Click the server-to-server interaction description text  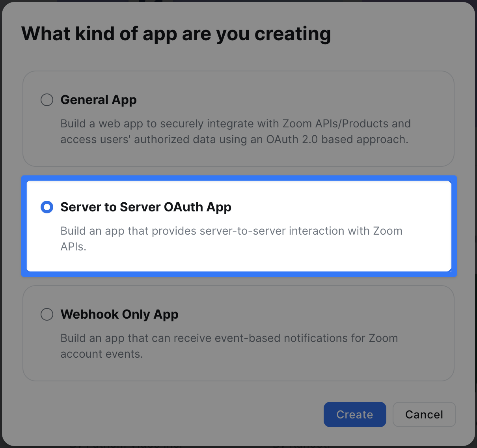231,231
